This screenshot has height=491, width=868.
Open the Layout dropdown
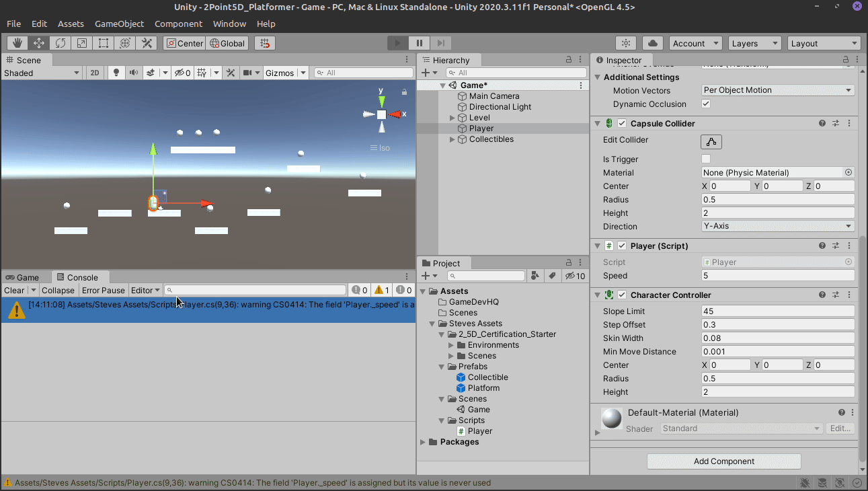click(824, 42)
